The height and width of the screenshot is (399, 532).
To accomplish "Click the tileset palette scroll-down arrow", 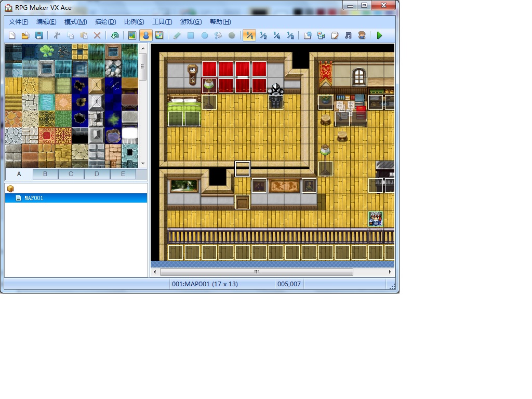I will [x=143, y=164].
